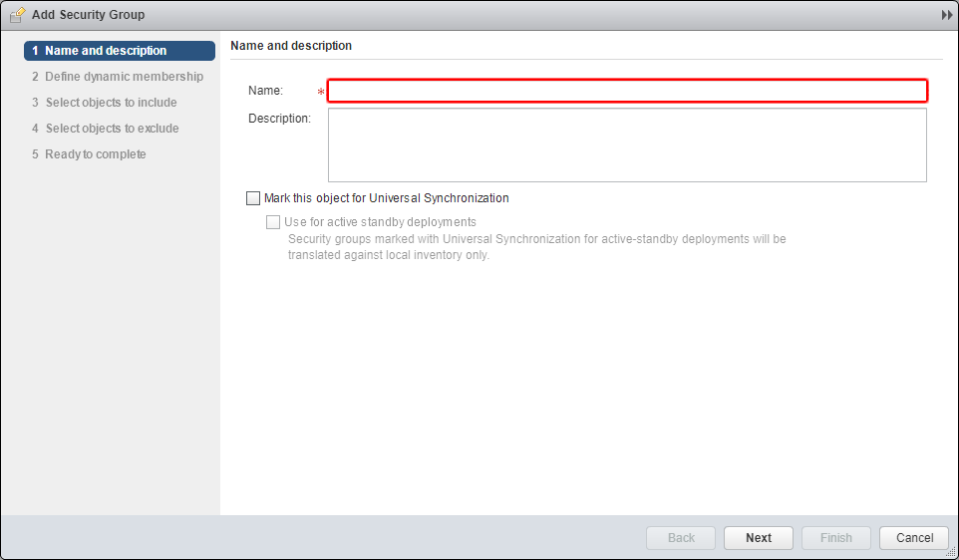Enable Mark this object for Universal Synchronization
Viewport: 959px width, 560px height.
point(253,198)
